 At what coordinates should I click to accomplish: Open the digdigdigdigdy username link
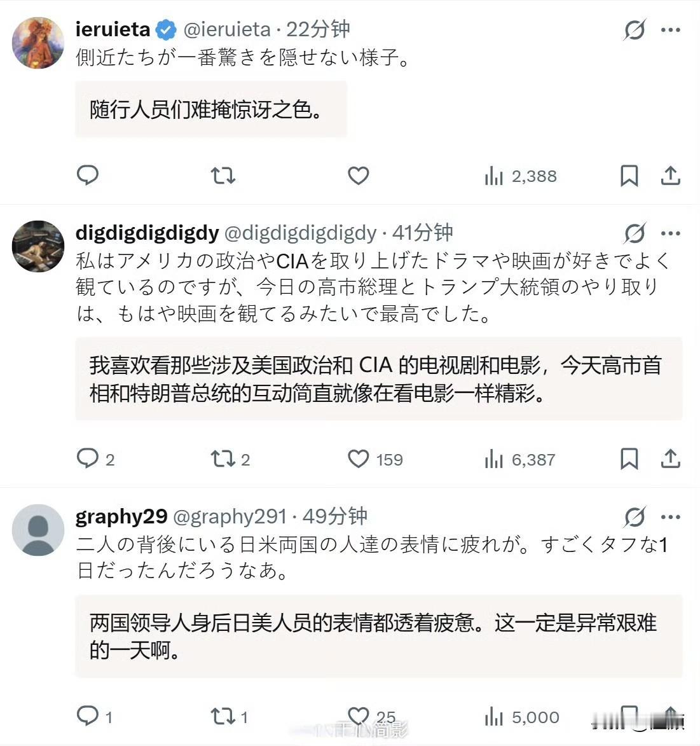[x=147, y=233]
